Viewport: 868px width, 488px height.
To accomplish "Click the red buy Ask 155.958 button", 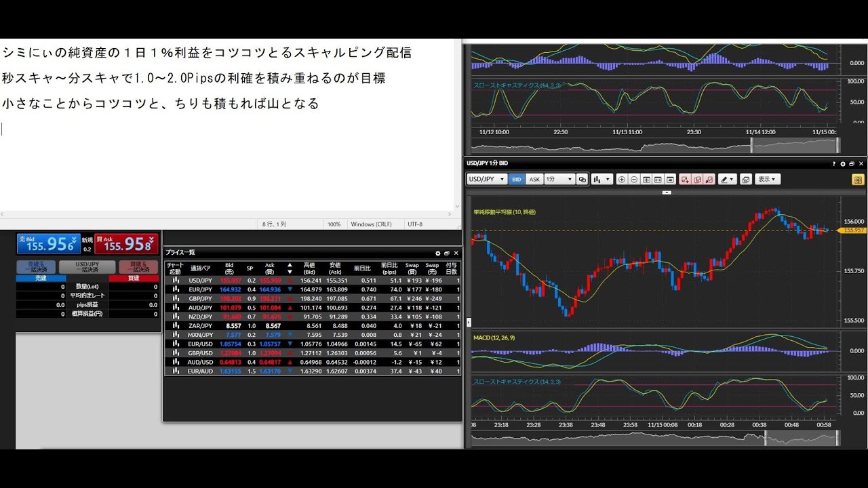I will (x=127, y=243).
